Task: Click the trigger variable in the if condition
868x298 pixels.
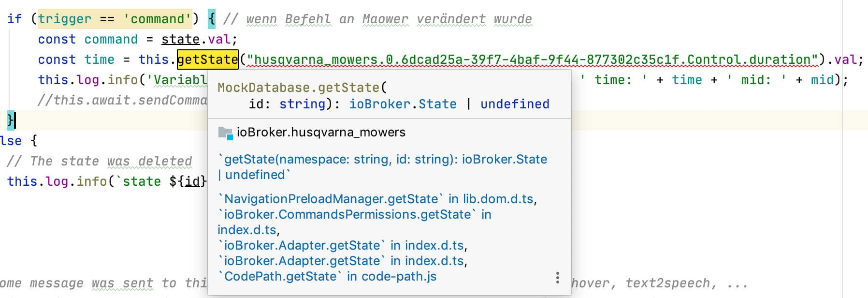Action: click(x=64, y=19)
